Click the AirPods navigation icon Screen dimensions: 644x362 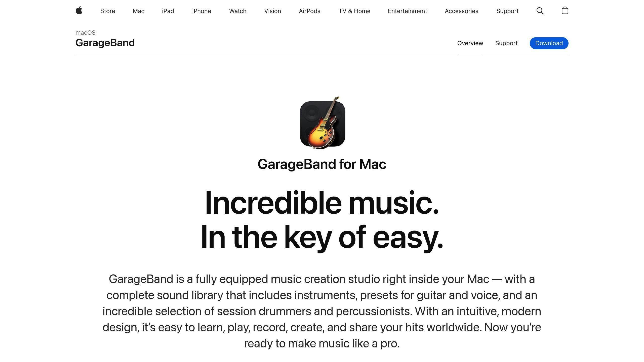pos(309,11)
